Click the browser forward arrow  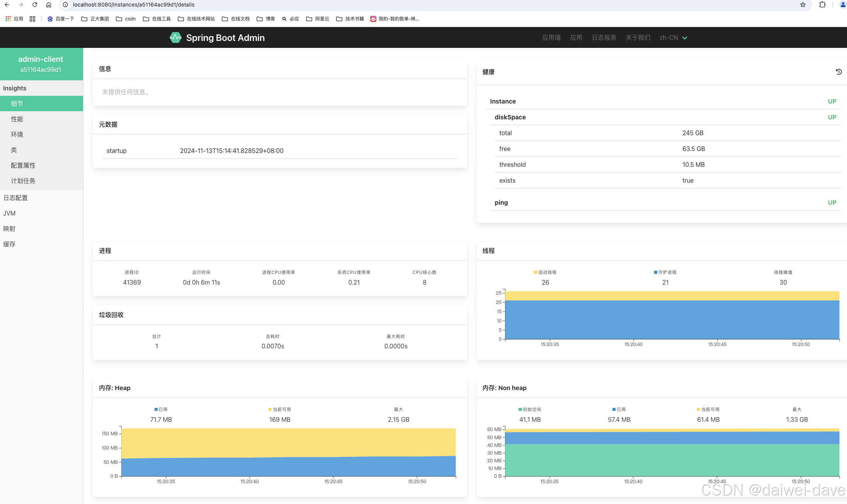21,5
